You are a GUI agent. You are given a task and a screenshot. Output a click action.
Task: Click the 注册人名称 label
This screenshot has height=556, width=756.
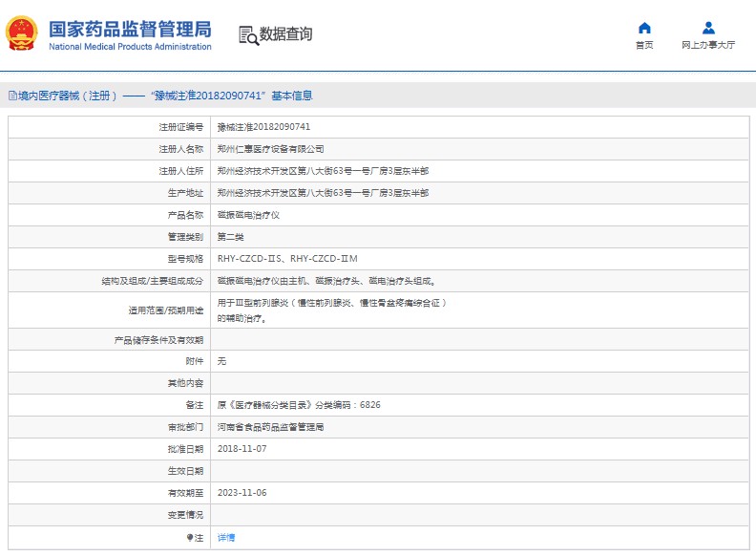pos(181,149)
